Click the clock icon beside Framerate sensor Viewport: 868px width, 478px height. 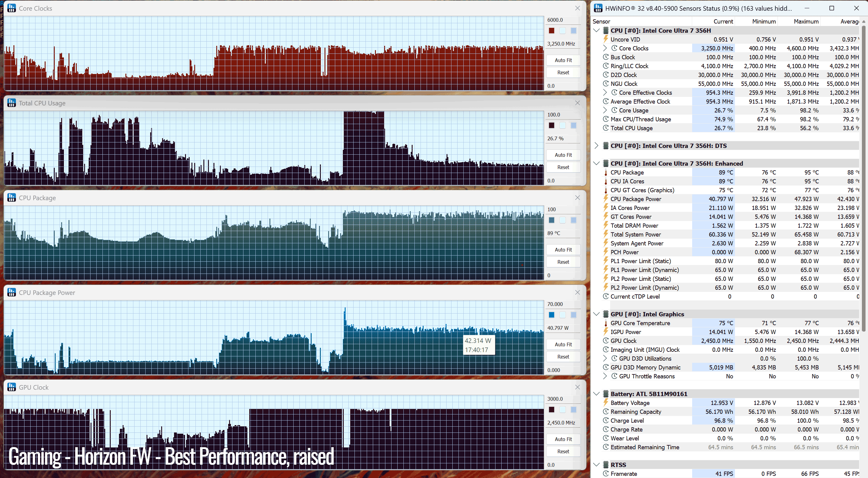606,473
